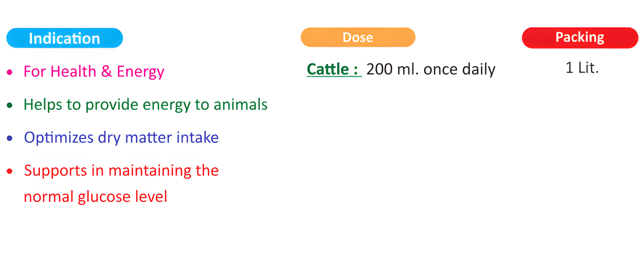Click the word 'glucose' in red
Viewport: 644px width, 253px height.
(x=104, y=197)
